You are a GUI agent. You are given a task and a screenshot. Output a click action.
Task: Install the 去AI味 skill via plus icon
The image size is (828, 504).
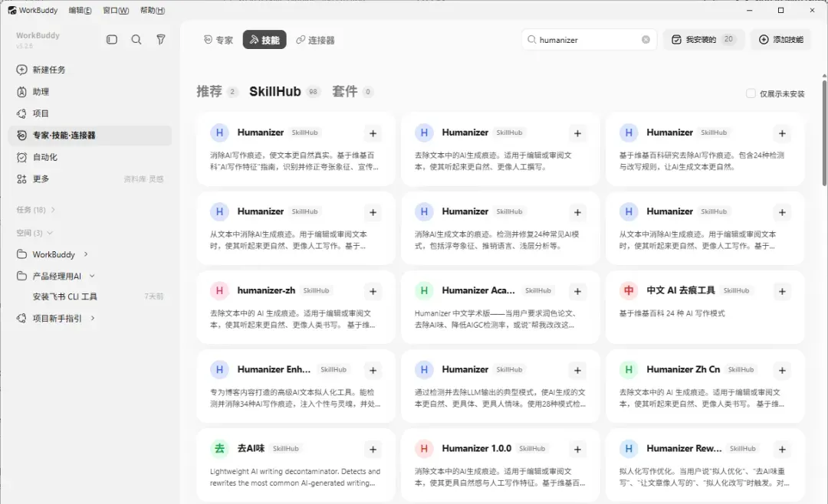coord(373,450)
